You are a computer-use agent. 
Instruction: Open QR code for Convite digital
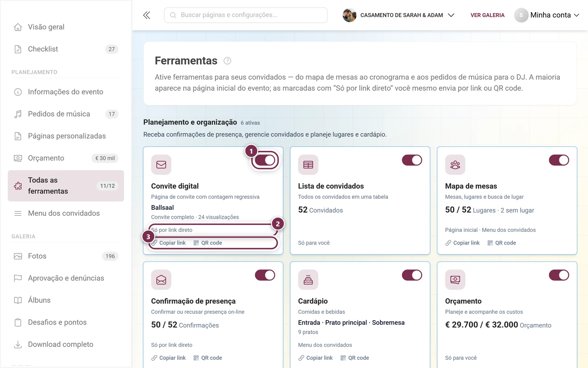coord(208,243)
